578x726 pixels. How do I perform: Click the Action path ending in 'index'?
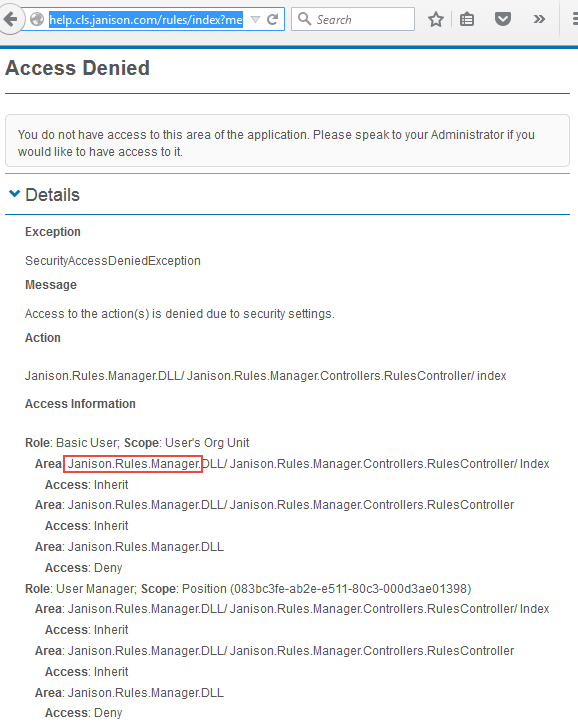[x=266, y=376]
